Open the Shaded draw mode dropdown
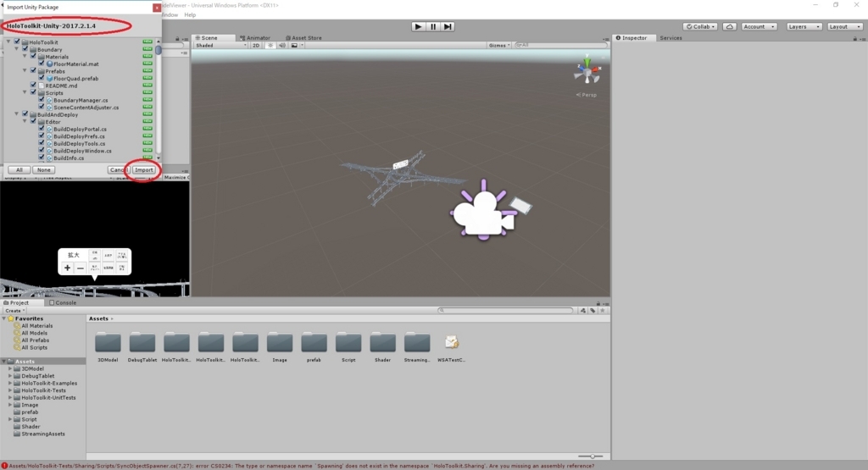 point(221,46)
